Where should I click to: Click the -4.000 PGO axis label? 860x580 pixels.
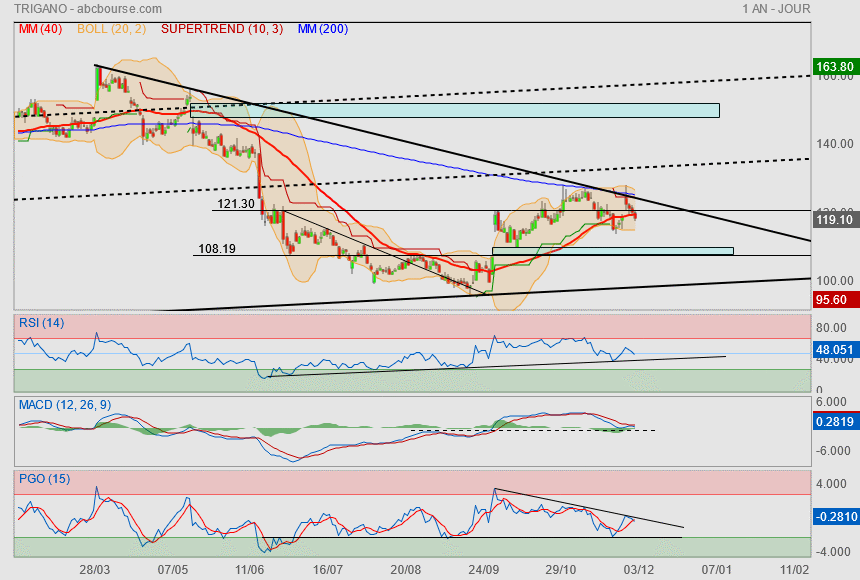(x=831, y=551)
